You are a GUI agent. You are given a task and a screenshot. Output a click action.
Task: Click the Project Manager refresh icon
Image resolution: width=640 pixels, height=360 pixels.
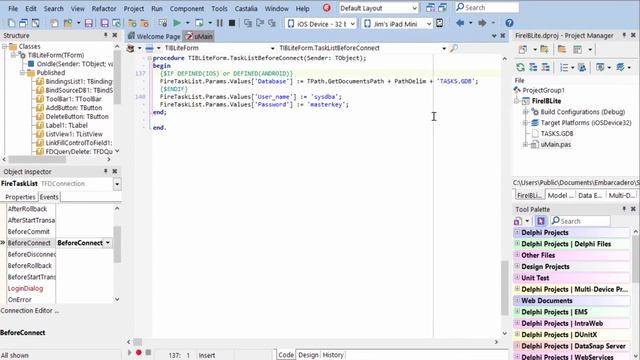[520, 67]
